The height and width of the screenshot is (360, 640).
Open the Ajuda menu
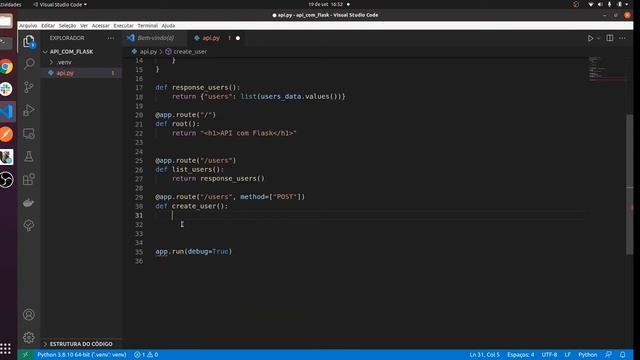pos(168,26)
